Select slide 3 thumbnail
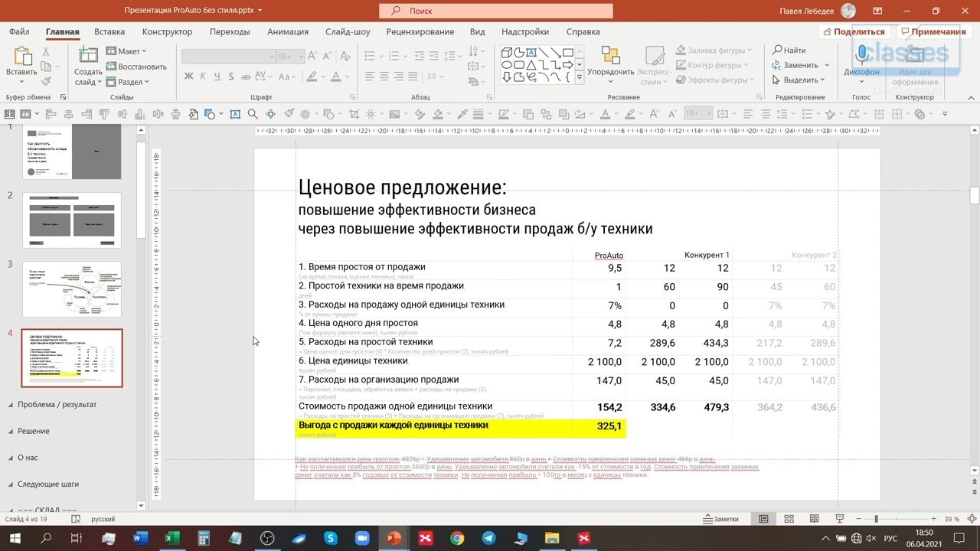 [x=72, y=289]
